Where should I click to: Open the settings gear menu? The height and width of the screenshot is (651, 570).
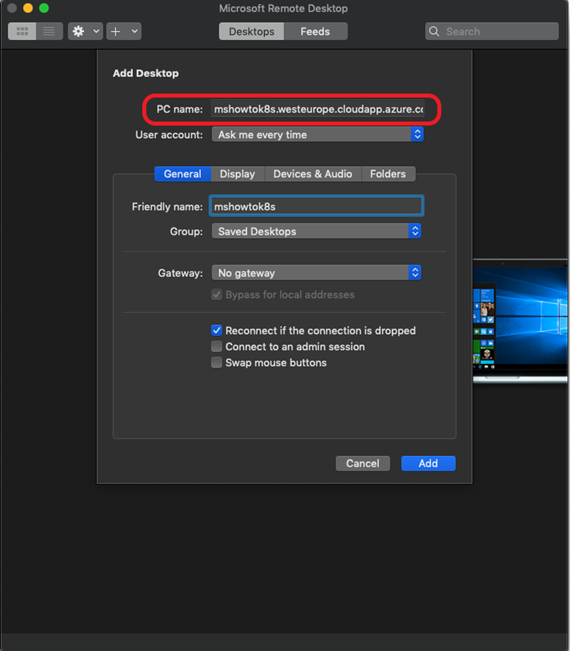[x=78, y=31]
